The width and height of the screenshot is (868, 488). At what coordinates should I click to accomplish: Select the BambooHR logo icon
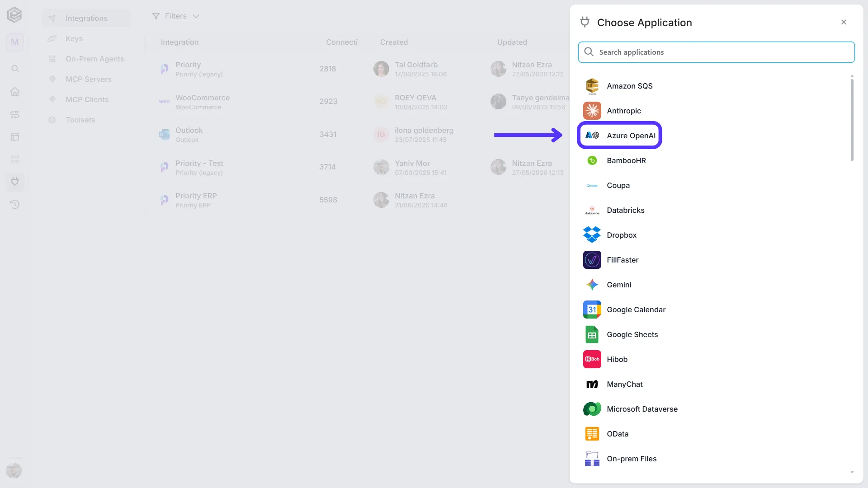pyautogui.click(x=592, y=160)
